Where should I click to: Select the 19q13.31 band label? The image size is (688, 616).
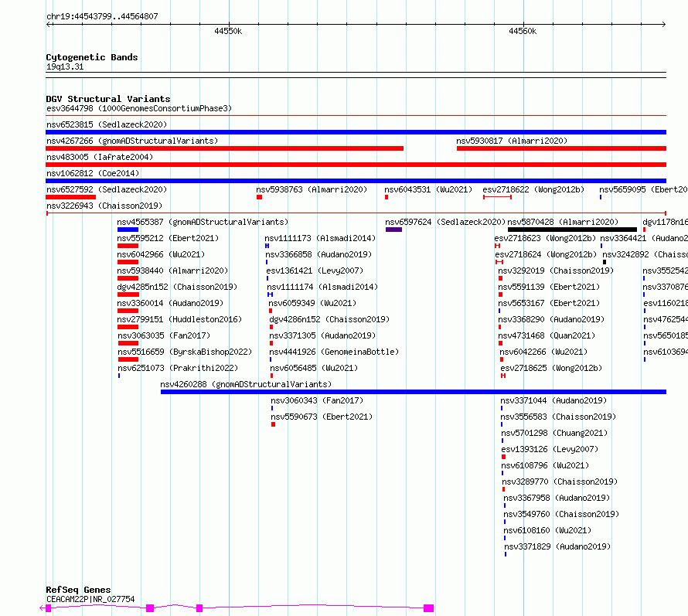point(65,66)
